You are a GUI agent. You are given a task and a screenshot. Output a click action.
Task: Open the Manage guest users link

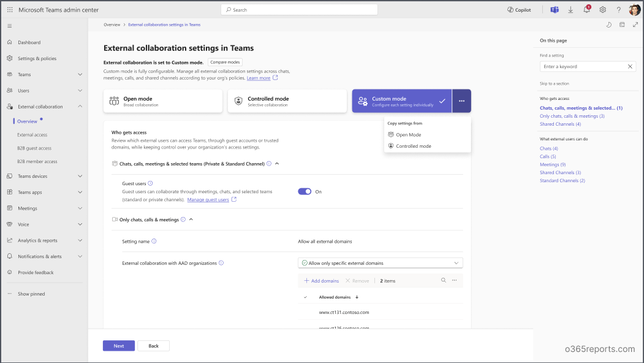point(208,200)
